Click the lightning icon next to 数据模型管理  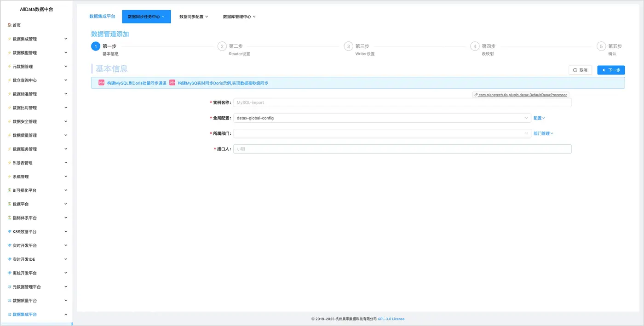tap(10, 53)
